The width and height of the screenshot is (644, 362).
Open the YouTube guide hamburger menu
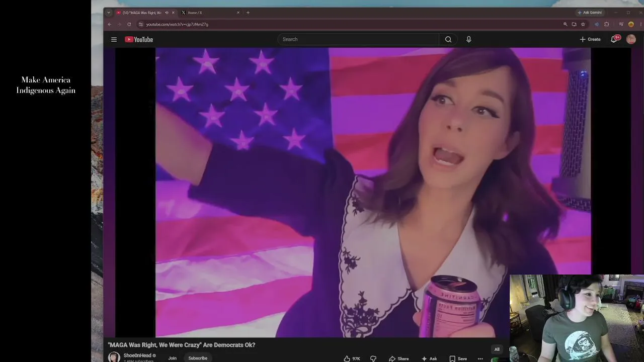tap(114, 39)
